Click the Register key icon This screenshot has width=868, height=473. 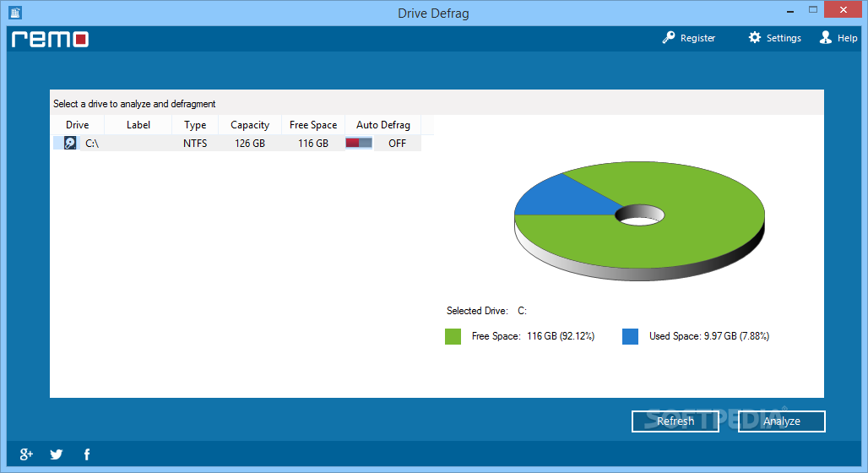click(x=668, y=38)
